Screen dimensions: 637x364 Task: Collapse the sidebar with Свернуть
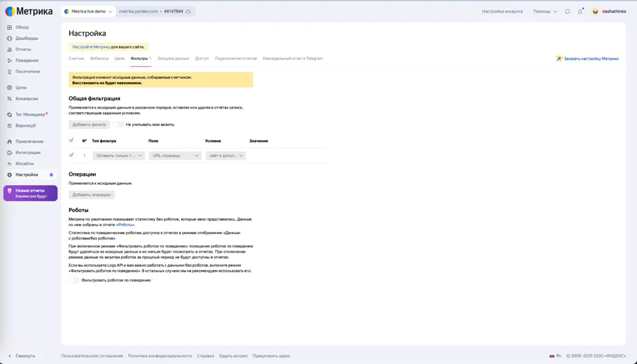[x=21, y=356]
